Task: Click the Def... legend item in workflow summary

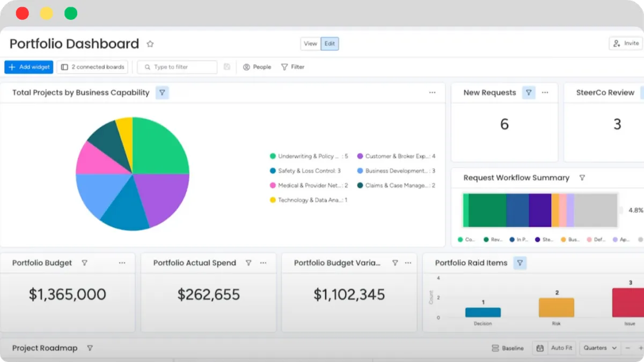Action: coord(596,240)
